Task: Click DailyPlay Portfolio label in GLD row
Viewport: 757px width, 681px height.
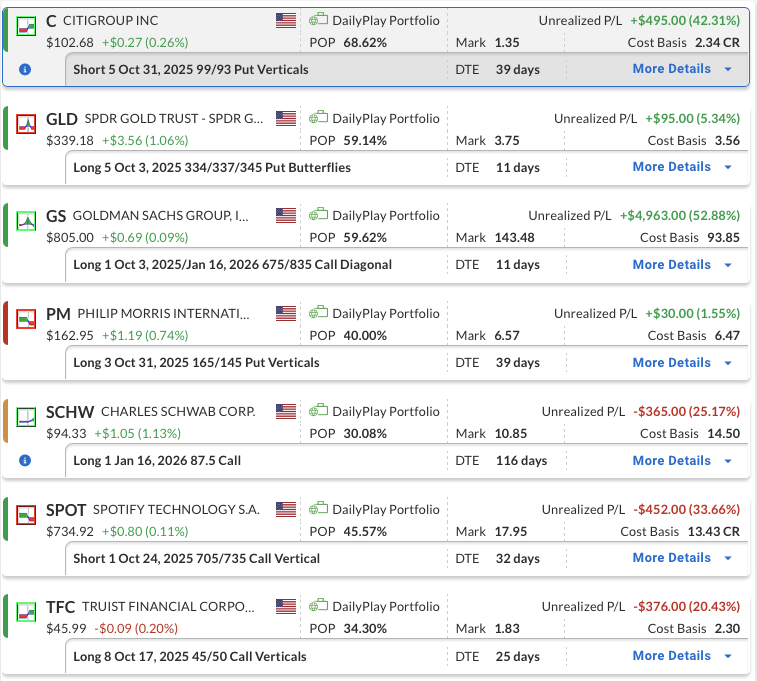Action: [385, 118]
